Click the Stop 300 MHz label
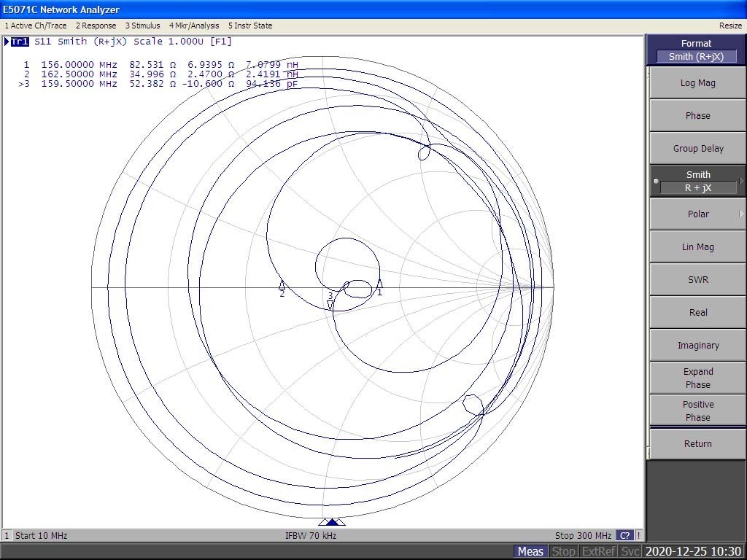This screenshot has height=560, width=747. pyautogui.click(x=583, y=536)
